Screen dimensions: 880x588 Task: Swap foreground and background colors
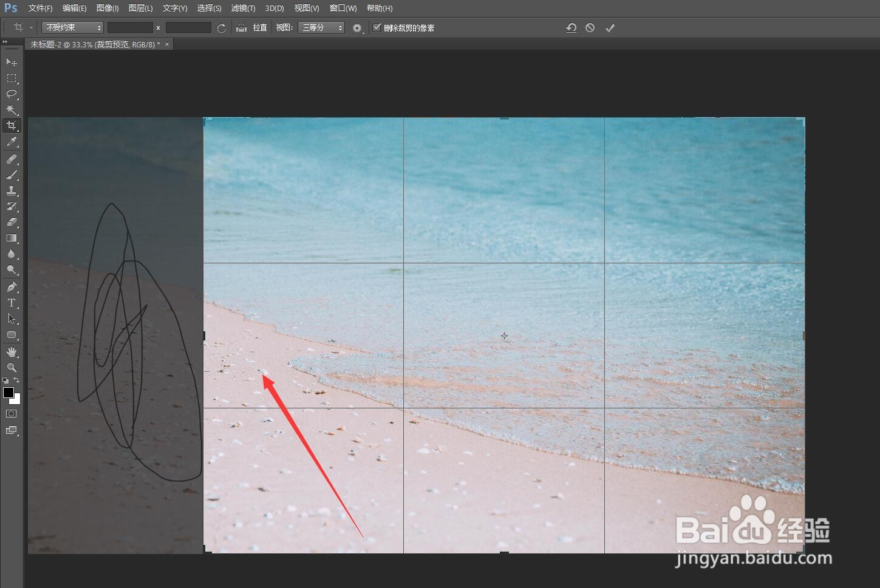[16, 380]
